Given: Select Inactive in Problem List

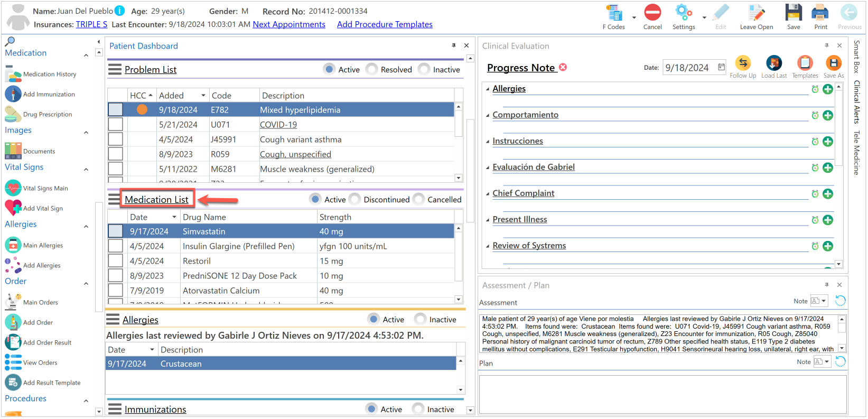Looking at the screenshot, I should click(x=424, y=69).
